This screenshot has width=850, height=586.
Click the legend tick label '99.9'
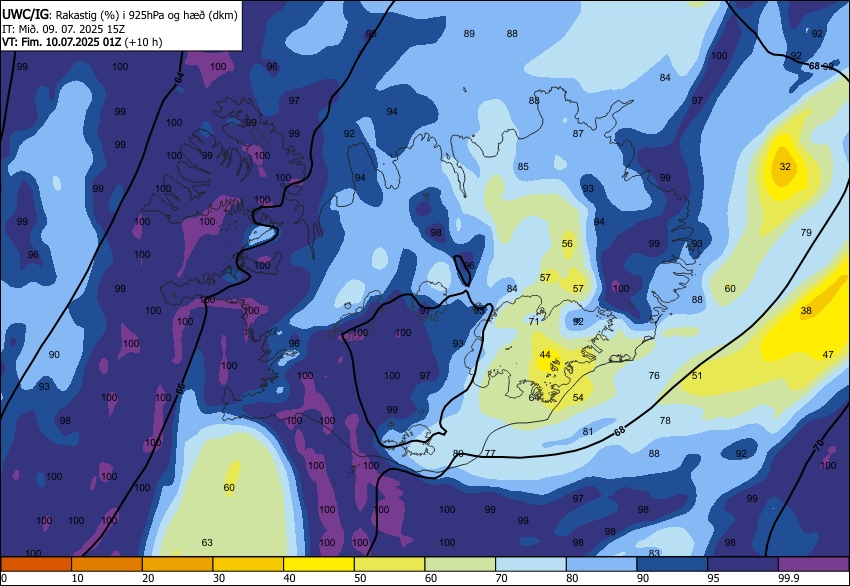click(788, 578)
